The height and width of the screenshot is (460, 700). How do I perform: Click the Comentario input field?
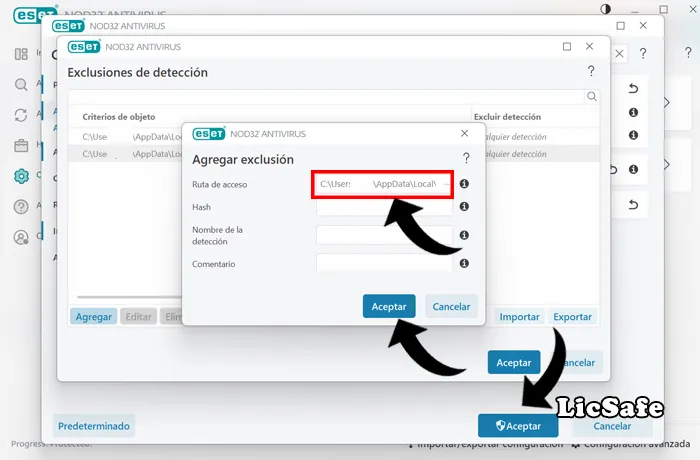[x=384, y=263]
